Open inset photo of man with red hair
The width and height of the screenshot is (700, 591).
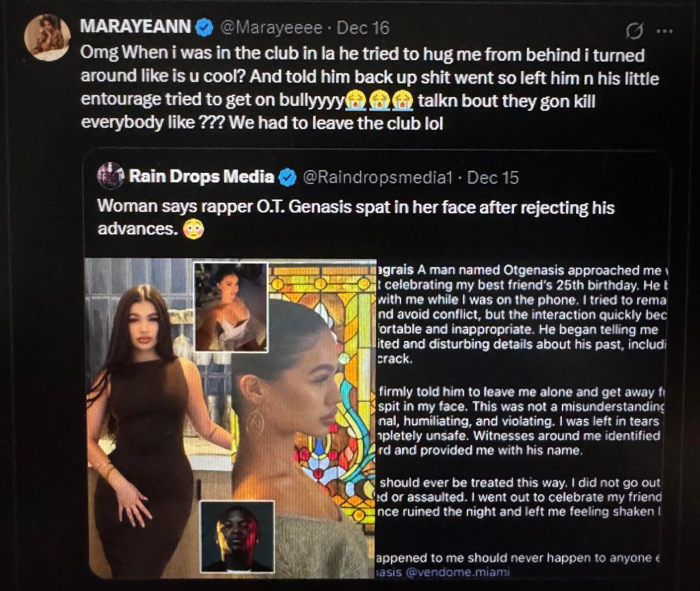pyautogui.click(x=237, y=536)
